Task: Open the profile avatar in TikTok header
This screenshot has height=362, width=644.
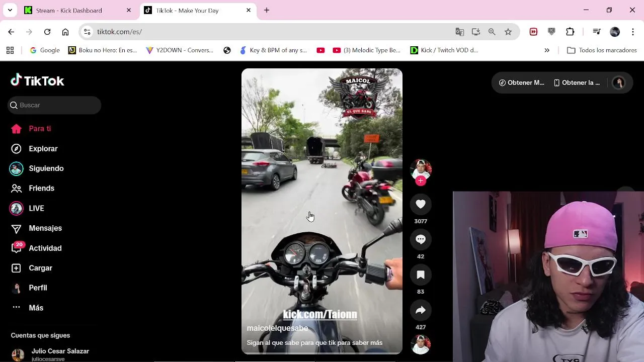Action: coord(618,83)
